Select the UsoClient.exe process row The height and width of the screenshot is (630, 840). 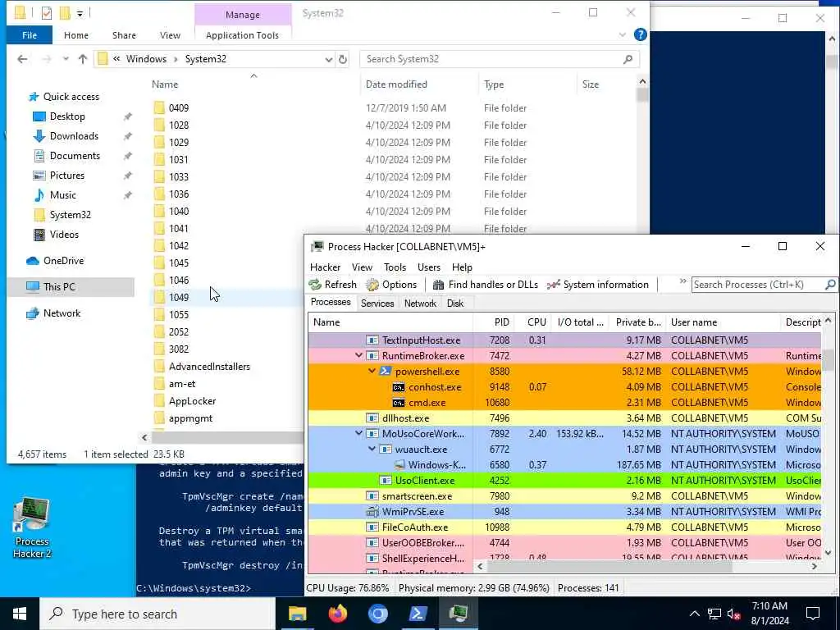click(564, 481)
